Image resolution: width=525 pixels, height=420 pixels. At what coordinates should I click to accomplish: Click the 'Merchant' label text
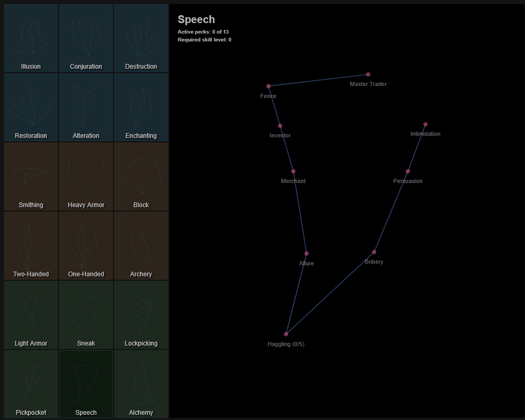pos(293,181)
